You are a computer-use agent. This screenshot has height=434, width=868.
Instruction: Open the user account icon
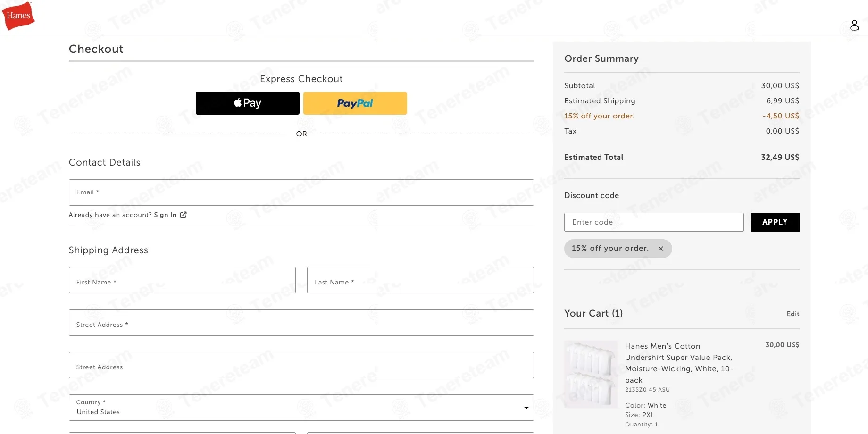point(854,25)
